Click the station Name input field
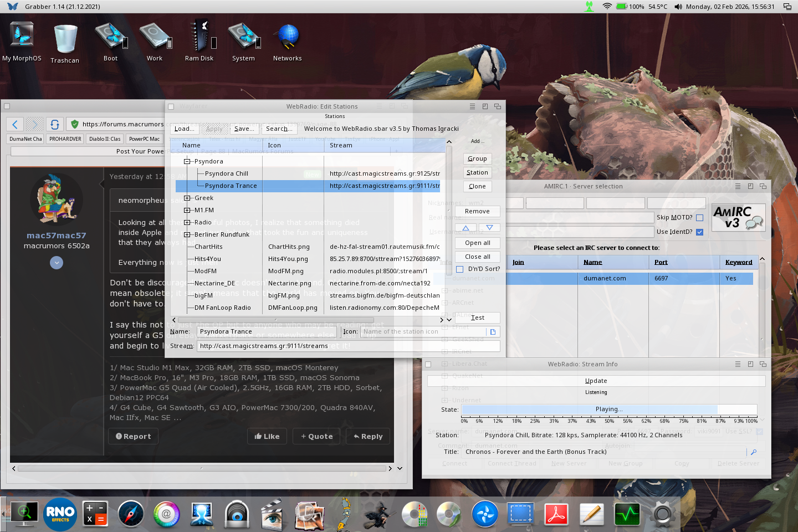 267,331
